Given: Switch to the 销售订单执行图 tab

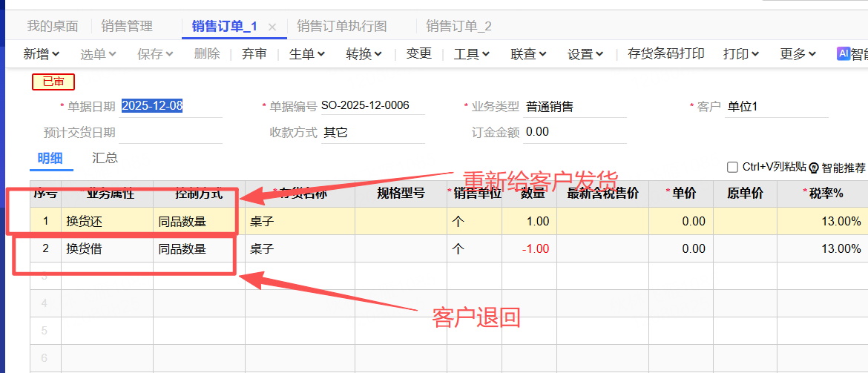Looking at the screenshot, I should point(342,27).
